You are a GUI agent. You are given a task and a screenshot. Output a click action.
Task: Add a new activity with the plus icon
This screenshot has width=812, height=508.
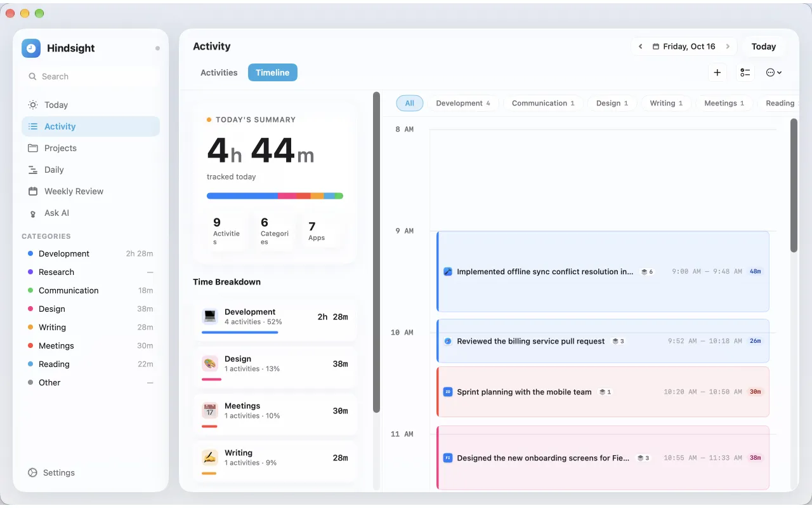[717, 72]
